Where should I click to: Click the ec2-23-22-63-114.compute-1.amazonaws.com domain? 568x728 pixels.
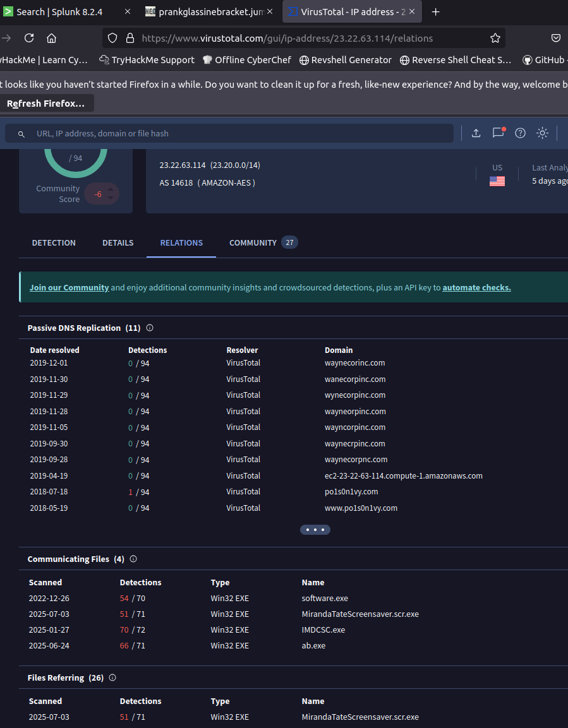404,476
